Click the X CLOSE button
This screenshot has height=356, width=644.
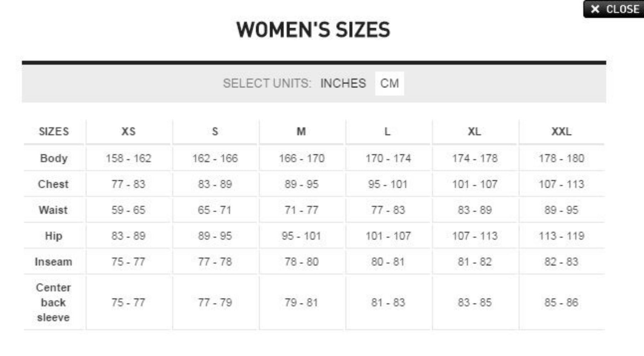[x=614, y=9]
